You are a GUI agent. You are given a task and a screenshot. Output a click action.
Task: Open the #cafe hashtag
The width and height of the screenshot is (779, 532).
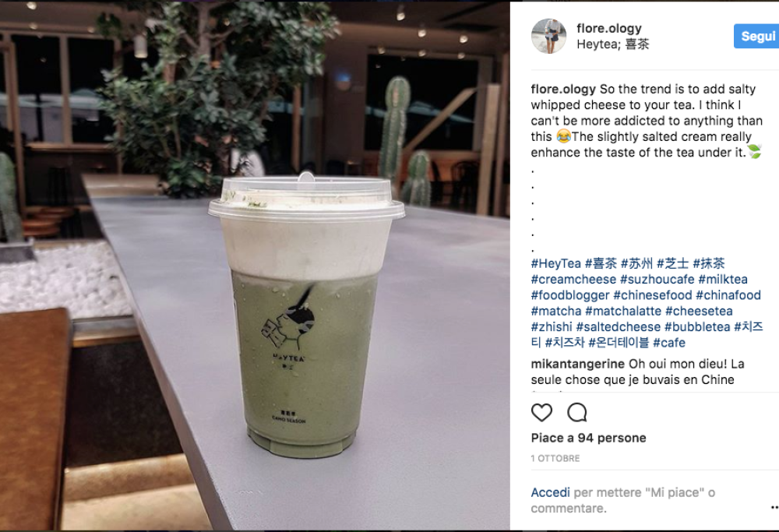(x=668, y=343)
